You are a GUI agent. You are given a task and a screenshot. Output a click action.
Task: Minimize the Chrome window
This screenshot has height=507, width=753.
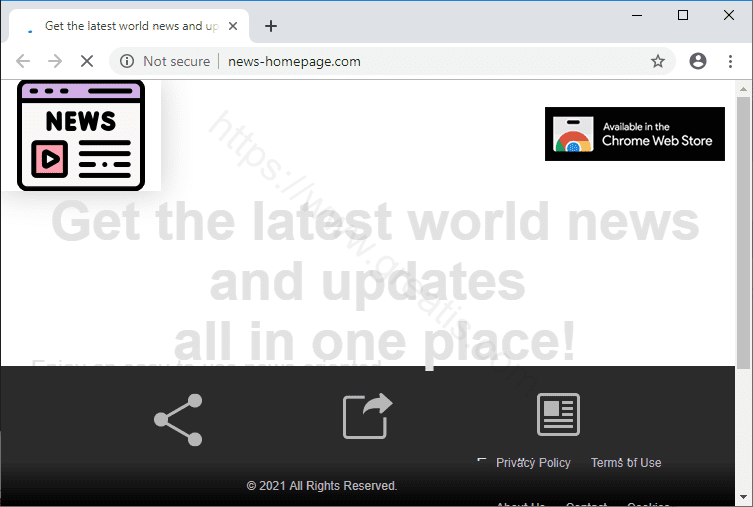pos(637,15)
